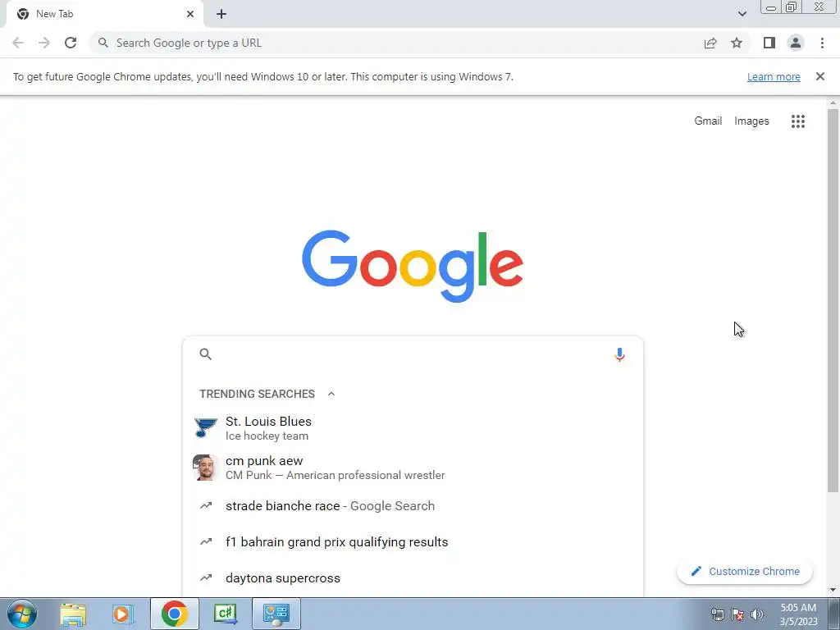840x630 pixels.
Task: Open the Chrome three-dot menu
Action: coord(822,43)
